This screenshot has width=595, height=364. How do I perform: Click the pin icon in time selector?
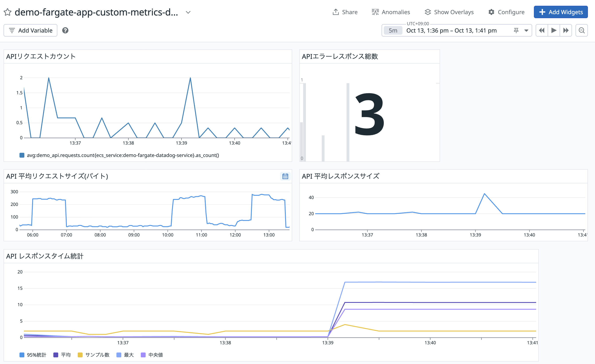[516, 30]
